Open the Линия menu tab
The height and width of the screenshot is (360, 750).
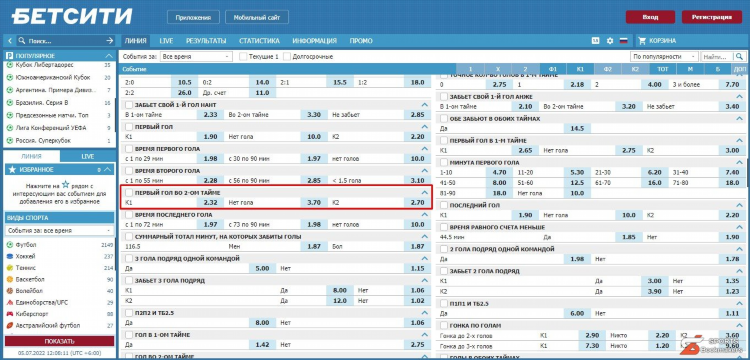[x=135, y=41]
